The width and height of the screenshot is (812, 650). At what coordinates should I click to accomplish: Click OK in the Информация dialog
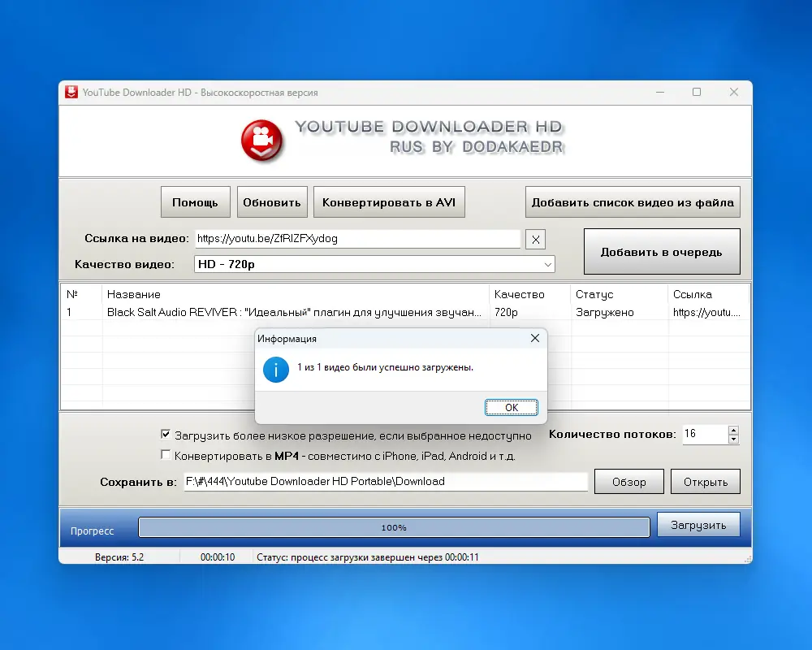[x=511, y=407]
